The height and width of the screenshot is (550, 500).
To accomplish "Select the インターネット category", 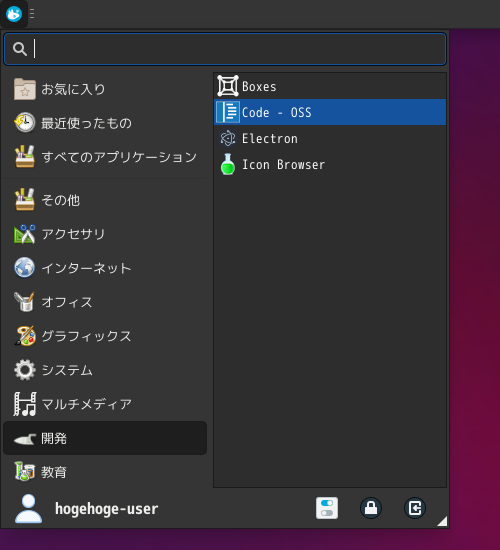I will (105, 268).
